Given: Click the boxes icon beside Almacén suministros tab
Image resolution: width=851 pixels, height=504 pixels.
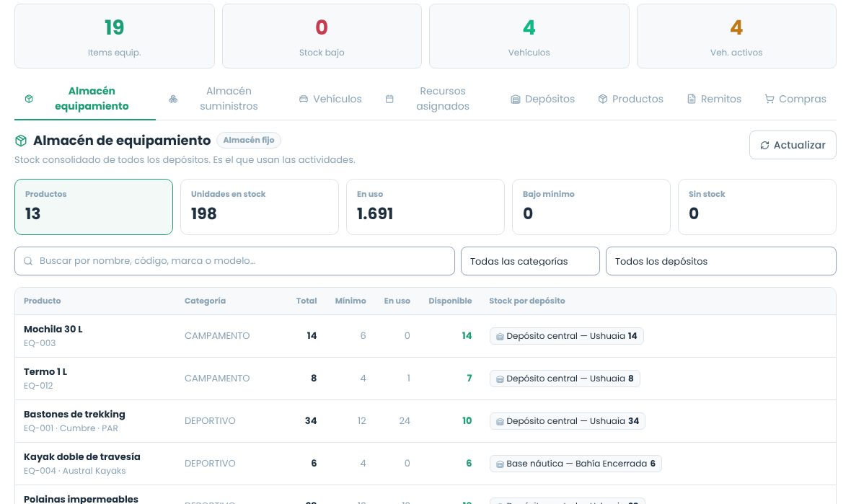Looking at the screenshot, I should click(173, 99).
